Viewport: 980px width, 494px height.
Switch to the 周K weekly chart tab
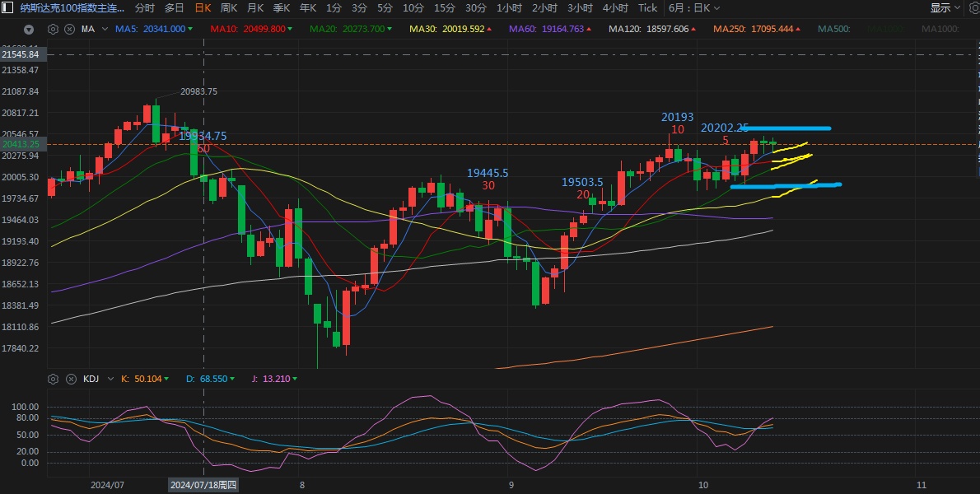click(x=229, y=8)
